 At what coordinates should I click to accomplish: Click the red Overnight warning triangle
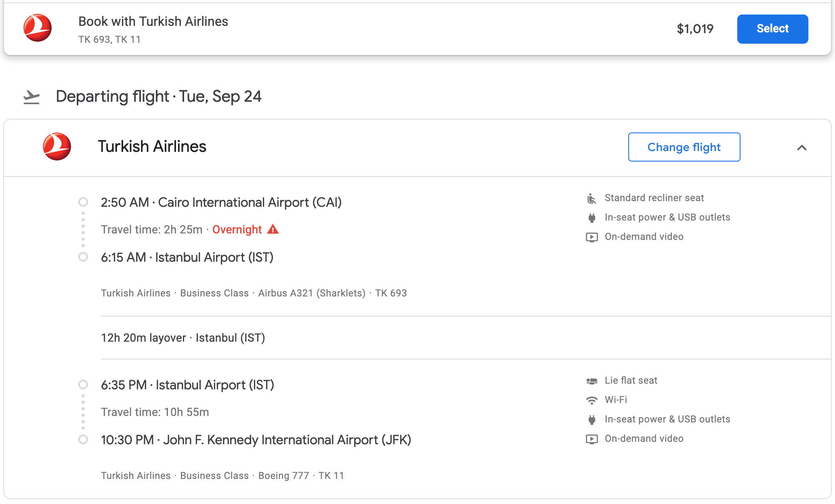(273, 229)
